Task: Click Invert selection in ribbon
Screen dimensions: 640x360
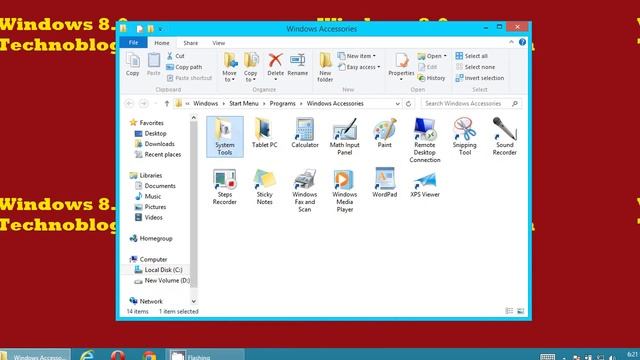Action: (x=480, y=78)
